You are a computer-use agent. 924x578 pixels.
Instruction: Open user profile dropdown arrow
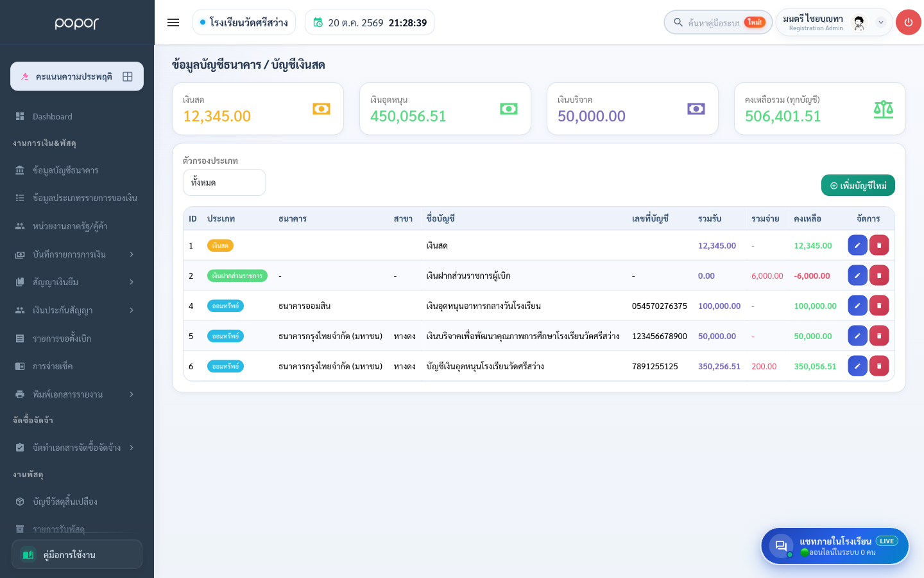point(881,22)
